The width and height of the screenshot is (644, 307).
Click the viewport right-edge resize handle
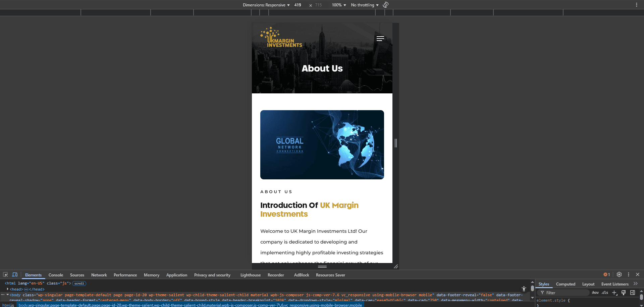pos(396,143)
